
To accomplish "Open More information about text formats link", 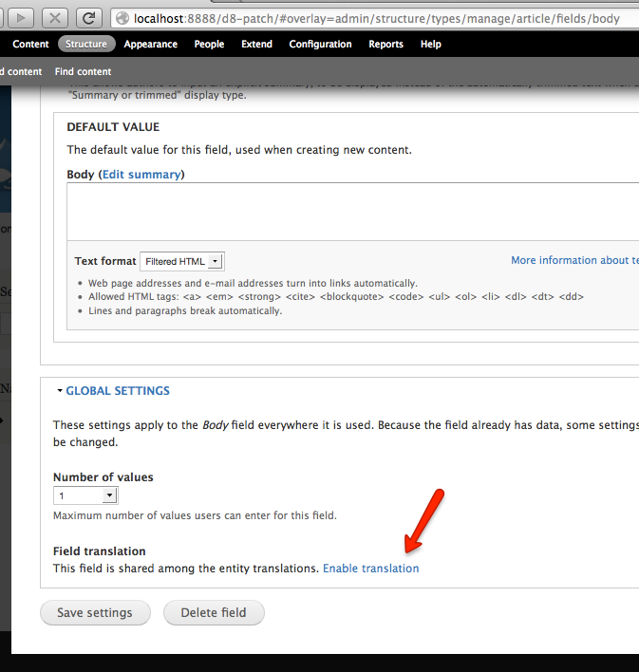I will 574,260.
